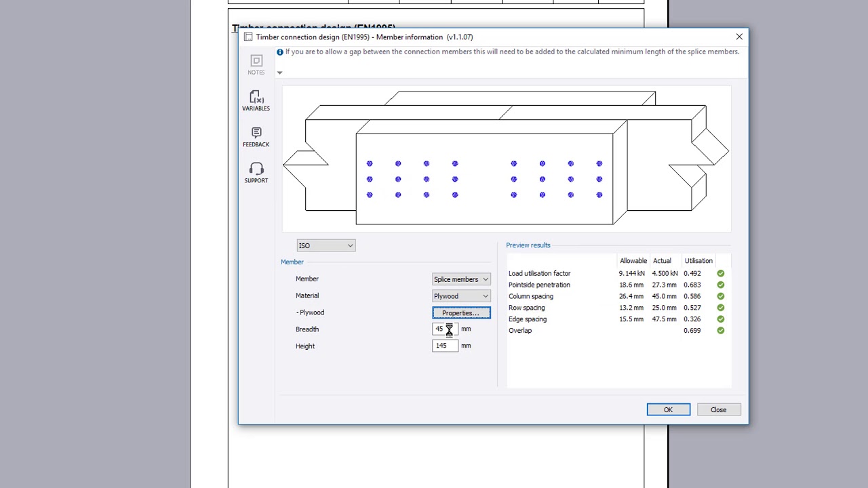
Task: Click the info icon beside the gap message
Action: [280, 52]
